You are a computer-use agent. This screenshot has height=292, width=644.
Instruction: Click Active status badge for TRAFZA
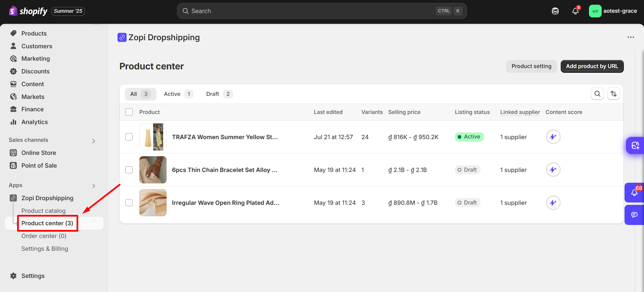pos(469,137)
